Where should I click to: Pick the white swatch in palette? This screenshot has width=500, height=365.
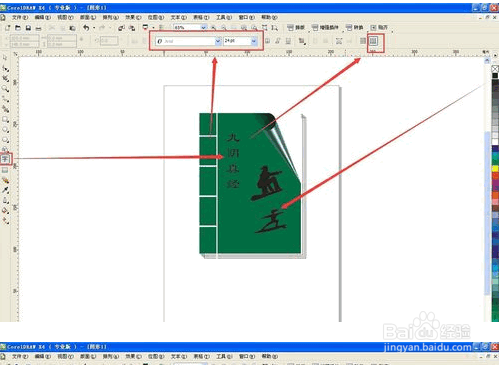click(495, 142)
